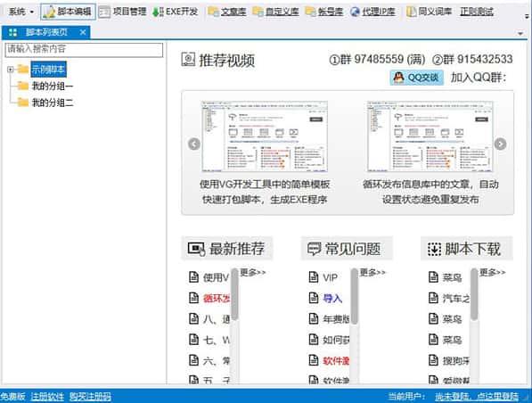Image resolution: width=532 pixels, height=403 pixels.
Task: Click the ②群 915432533 group number
Action: (x=472, y=59)
